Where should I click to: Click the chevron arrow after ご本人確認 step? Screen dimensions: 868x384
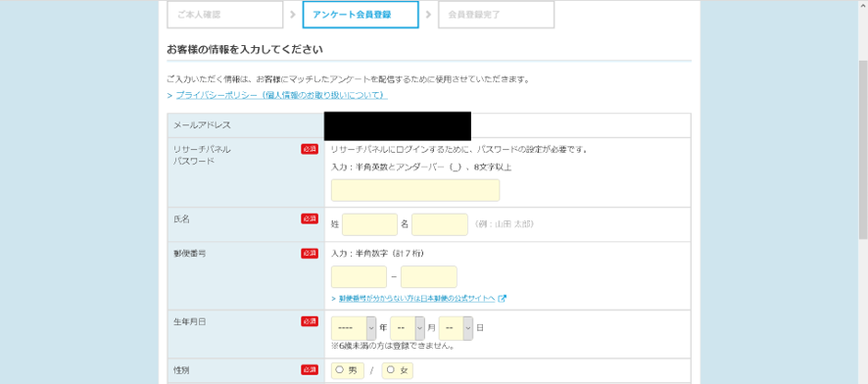click(x=292, y=15)
